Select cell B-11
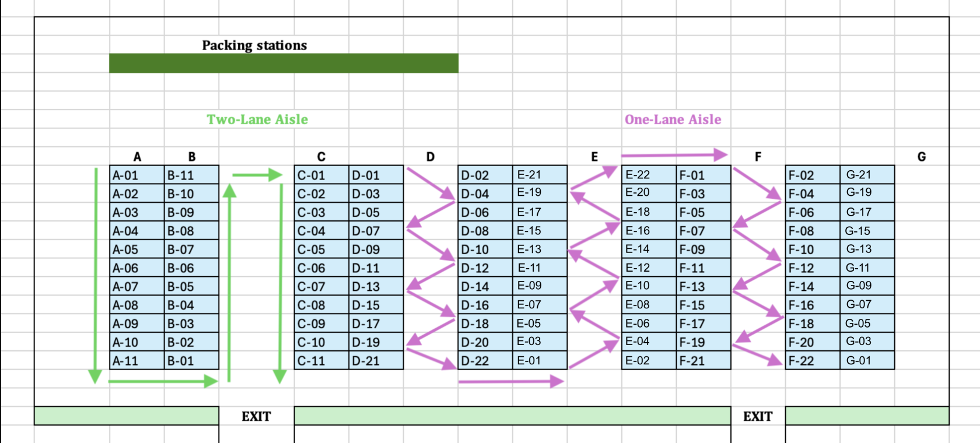 pos(191,175)
